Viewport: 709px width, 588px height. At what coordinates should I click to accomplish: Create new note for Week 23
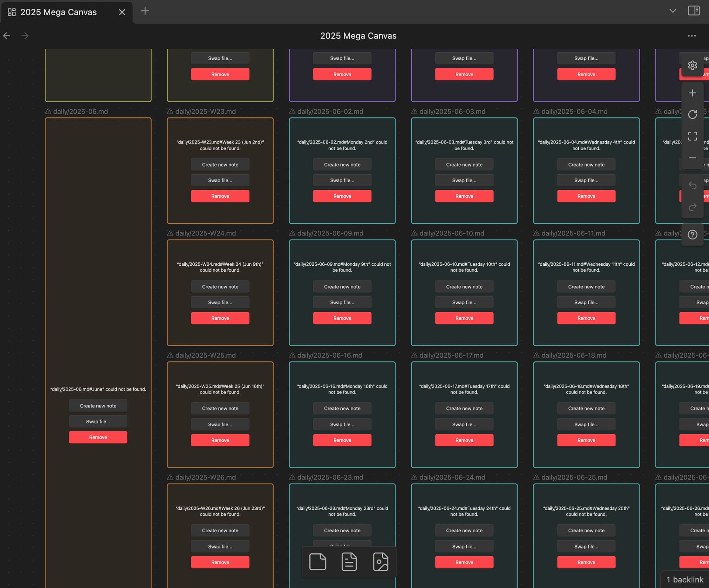220,165
